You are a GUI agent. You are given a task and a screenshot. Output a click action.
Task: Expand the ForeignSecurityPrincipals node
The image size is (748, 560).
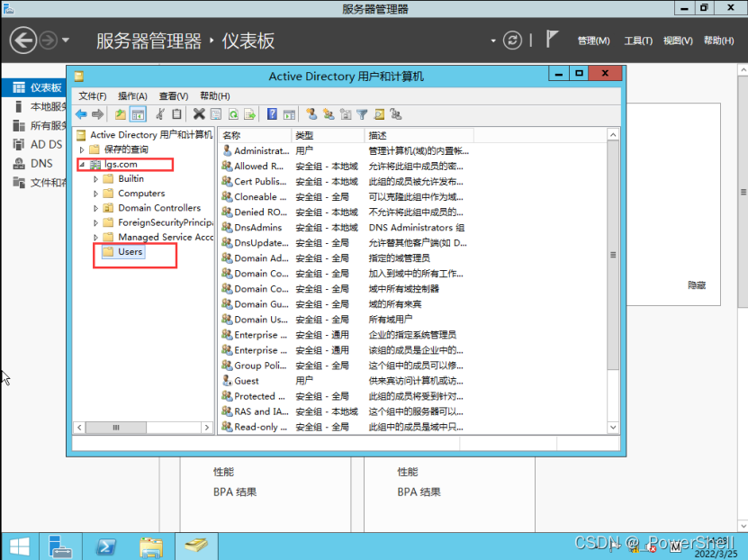96,222
